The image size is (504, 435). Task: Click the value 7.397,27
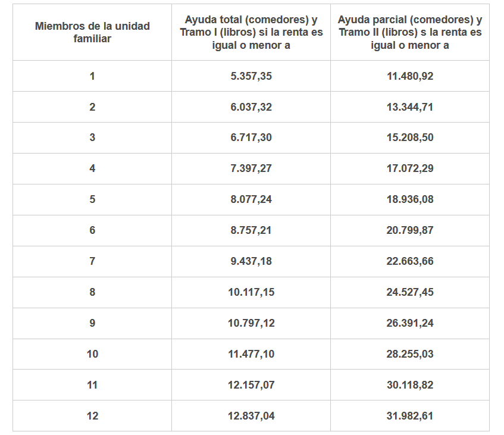tap(251, 168)
